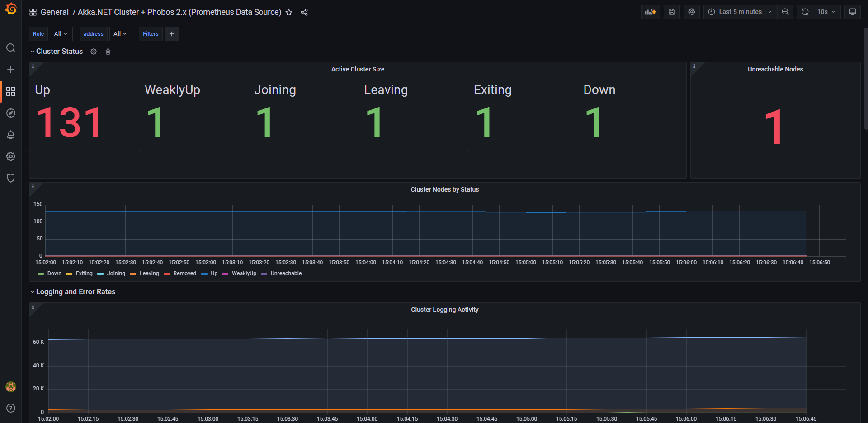Open the Dashboards icon in sidebar
The width and height of the screenshot is (868, 423).
11,91
